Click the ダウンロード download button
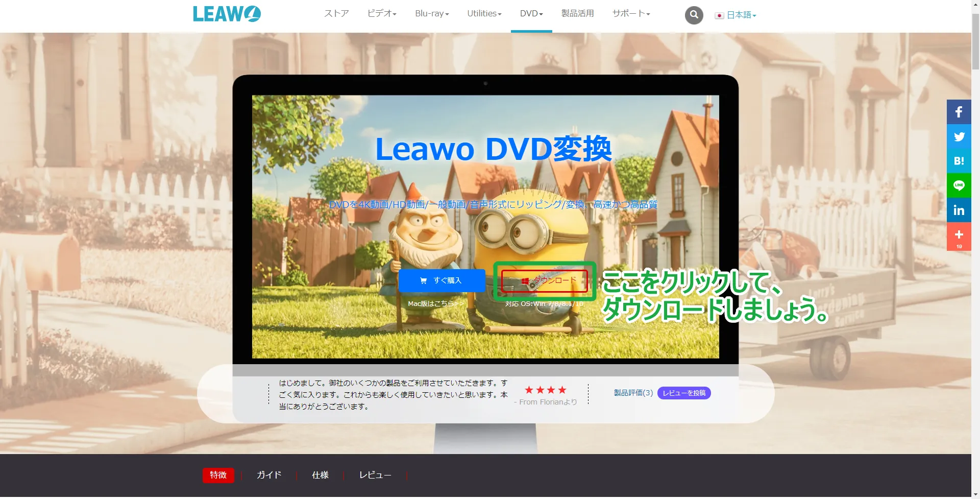The image size is (980, 499). [545, 280]
